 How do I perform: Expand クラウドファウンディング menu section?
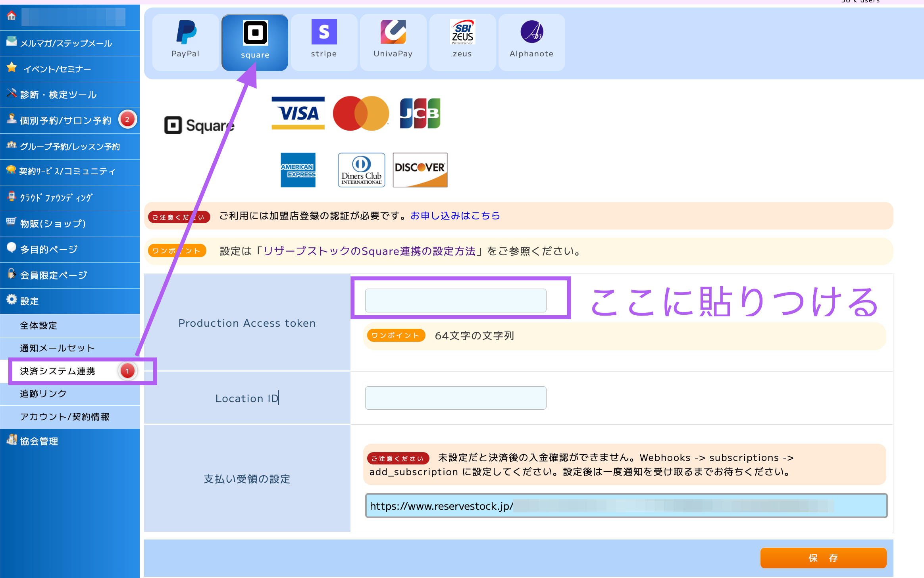pos(70,198)
